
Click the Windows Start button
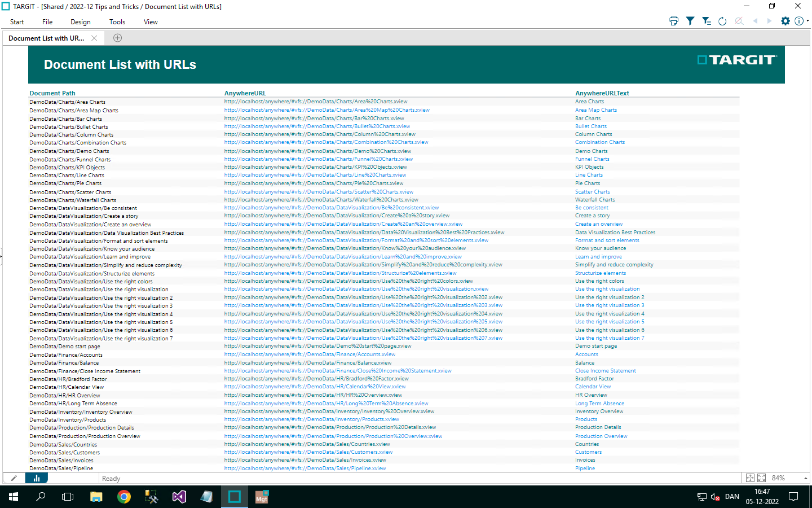click(x=14, y=497)
